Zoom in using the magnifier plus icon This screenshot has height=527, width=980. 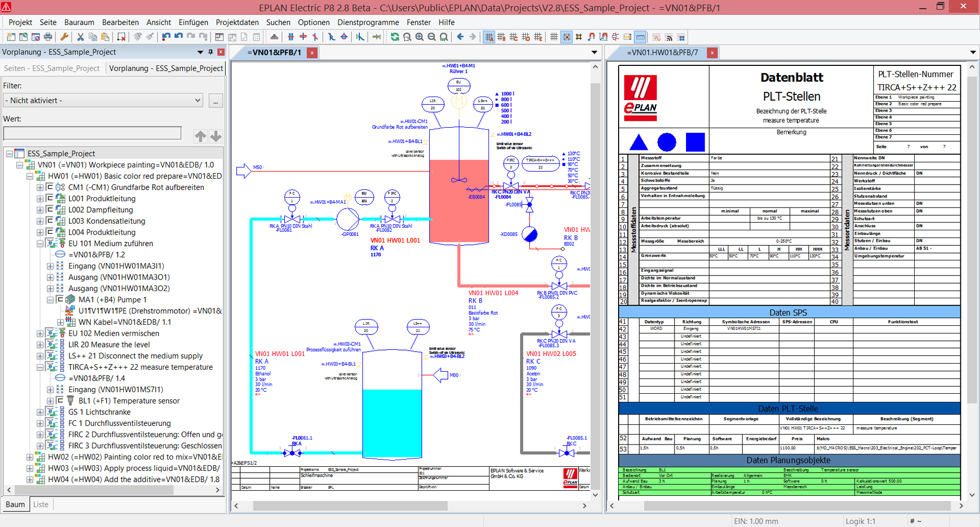coord(419,37)
